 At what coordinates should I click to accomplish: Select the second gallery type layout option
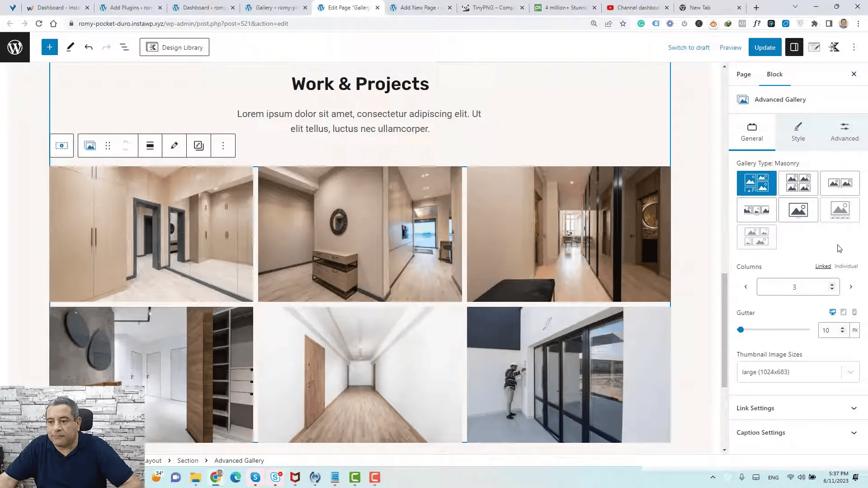click(798, 183)
